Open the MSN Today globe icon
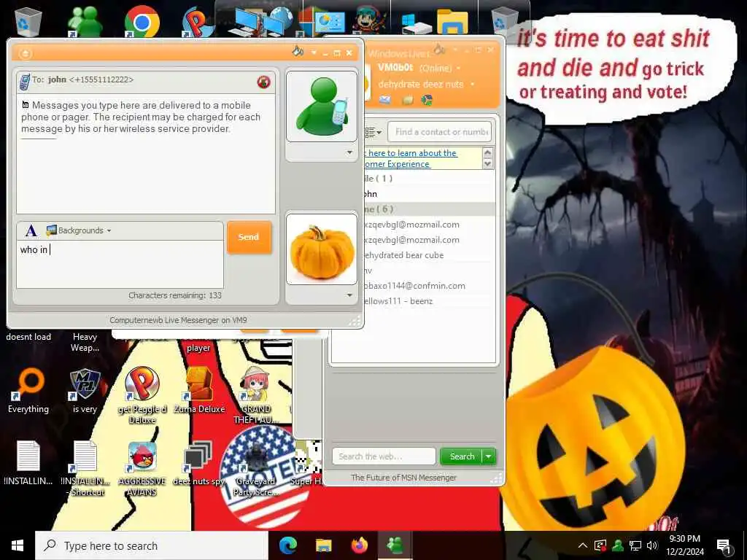Screen dimensions: 747x560 (x=427, y=99)
